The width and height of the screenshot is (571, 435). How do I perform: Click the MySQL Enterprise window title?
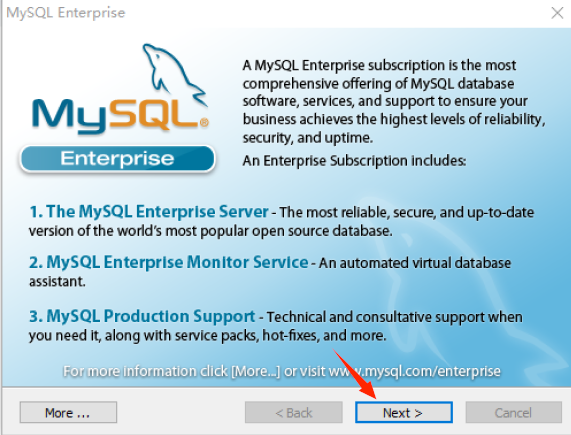click(66, 13)
